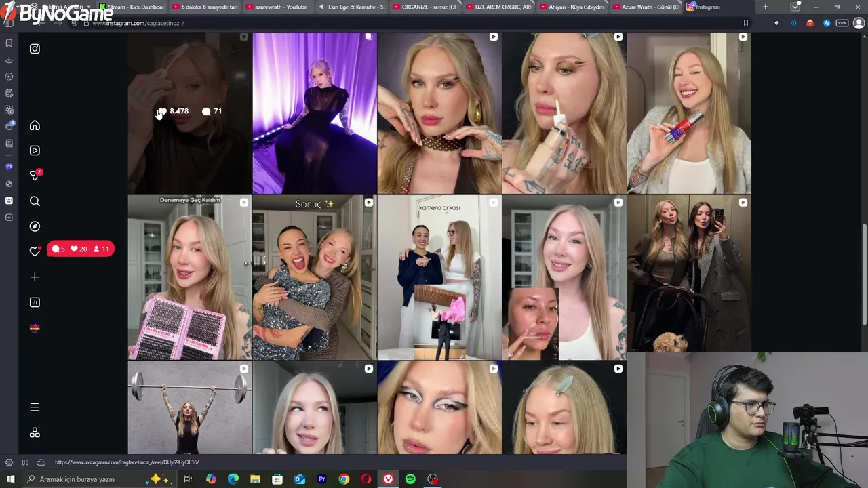Toggle page tiling icon in status bar
This screenshot has width=868, height=488.
(x=25, y=462)
